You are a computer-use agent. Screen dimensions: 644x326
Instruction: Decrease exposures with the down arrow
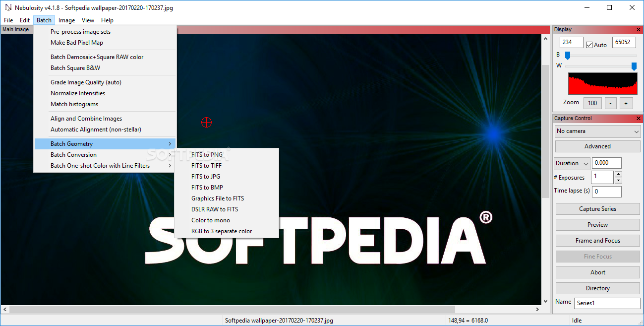click(x=618, y=181)
